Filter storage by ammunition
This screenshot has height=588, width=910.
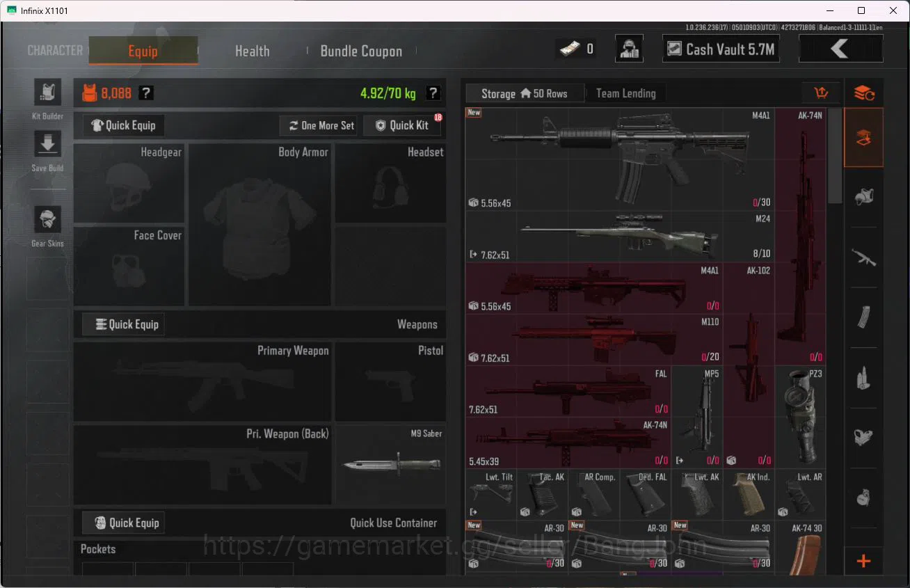coord(863,378)
